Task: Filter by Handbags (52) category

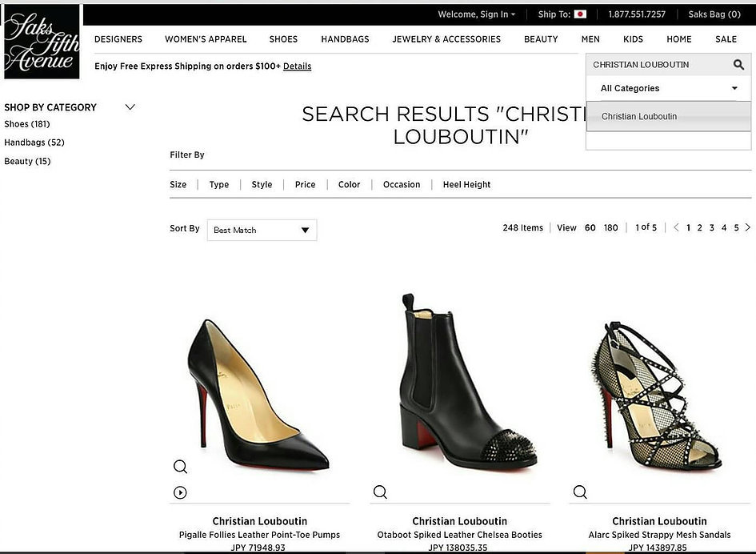Action: [x=34, y=143]
